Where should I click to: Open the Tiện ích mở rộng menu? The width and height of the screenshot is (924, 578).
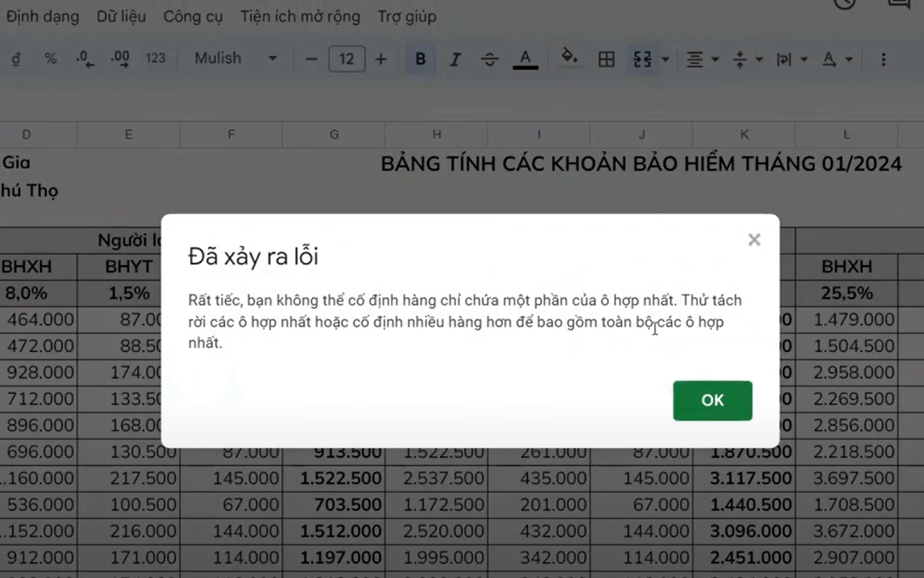point(300,16)
